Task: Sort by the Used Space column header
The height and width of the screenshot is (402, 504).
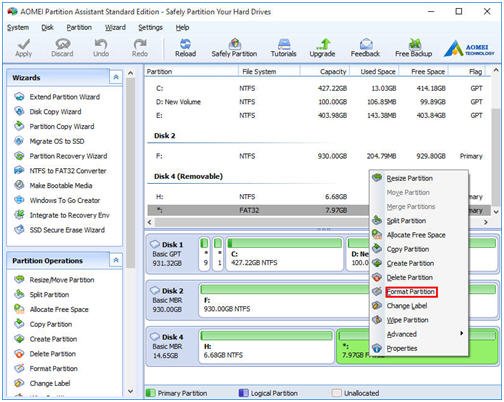Action: [374, 71]
